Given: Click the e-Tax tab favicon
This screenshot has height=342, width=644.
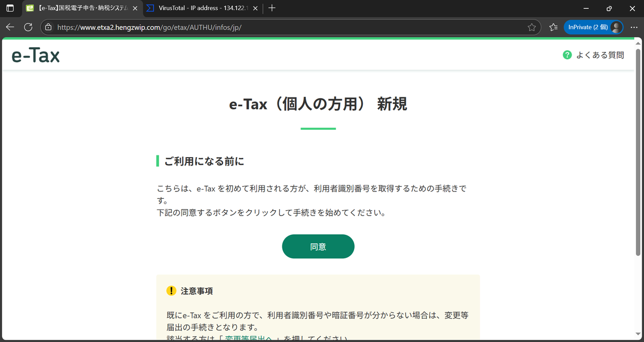Looking at the screenshot, I should point(30,8).
